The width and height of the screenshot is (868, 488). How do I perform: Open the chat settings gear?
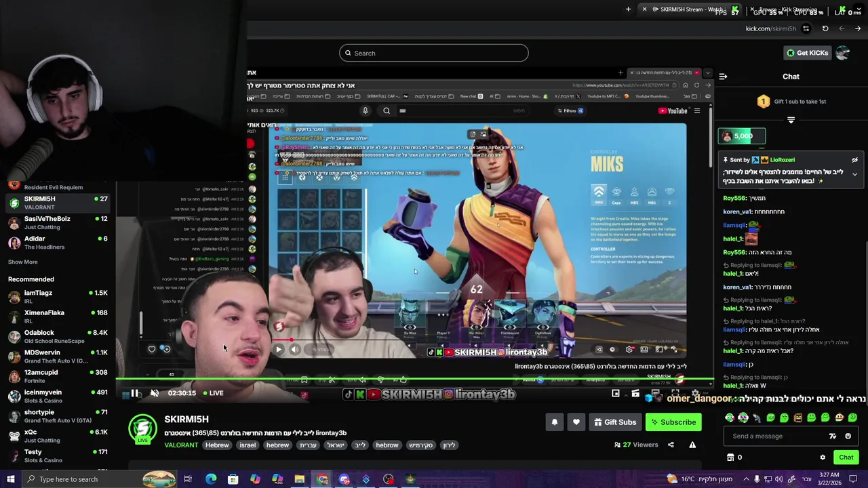[823, 457]
